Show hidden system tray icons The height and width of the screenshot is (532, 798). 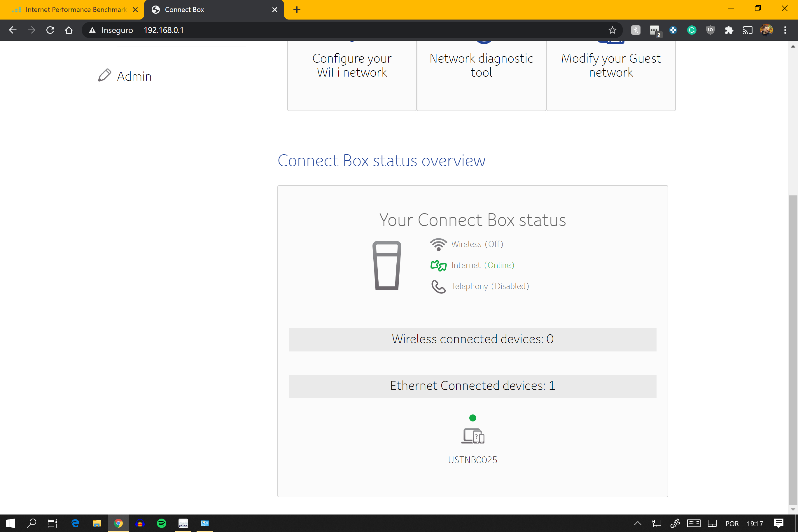tap(638, 523)
